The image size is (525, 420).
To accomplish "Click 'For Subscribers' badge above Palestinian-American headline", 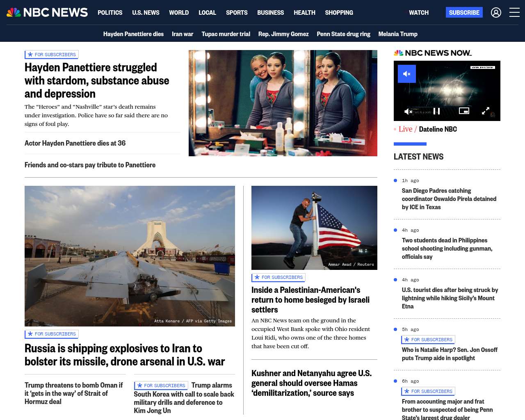I will tap(278, 277).
